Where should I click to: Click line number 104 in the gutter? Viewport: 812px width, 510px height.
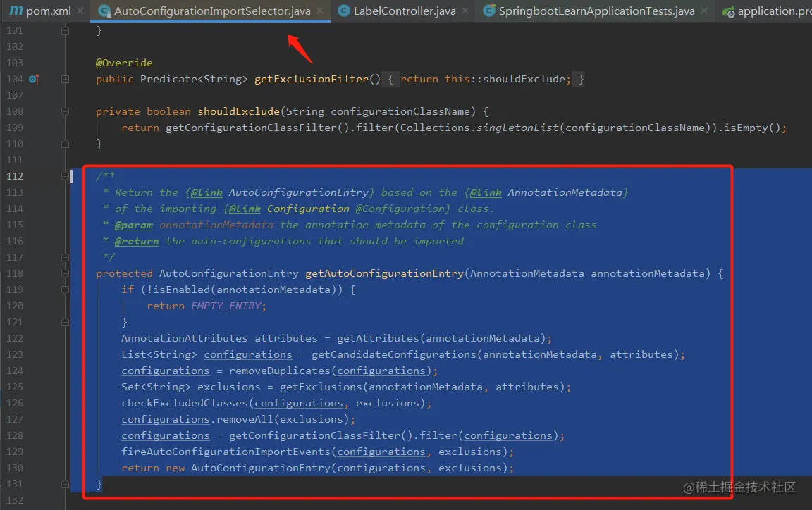coord(15,79)
